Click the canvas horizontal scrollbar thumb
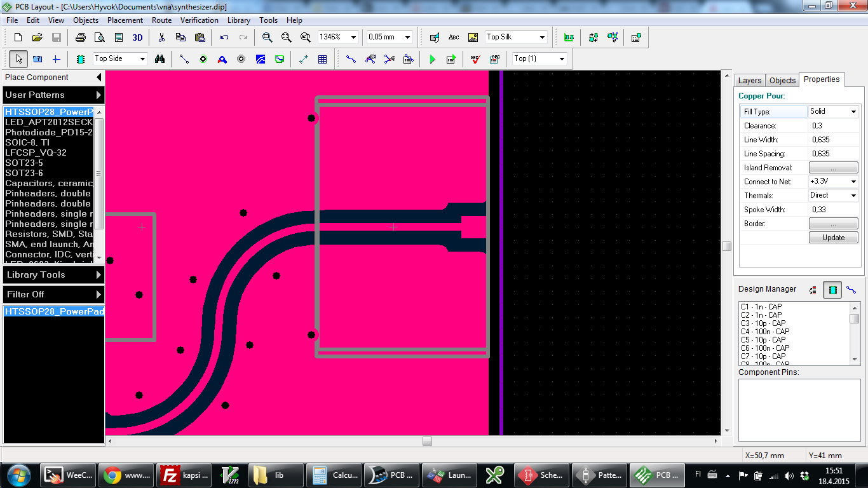Viewport: 868px width, 488px height. pyautogui.click(x=427, y=441)
